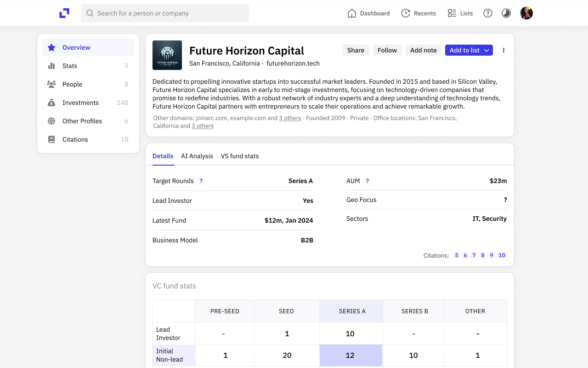Viewport: 588px width, 368px height.
Task: Expand the 3 others domains link
Action: coord(290,118)
